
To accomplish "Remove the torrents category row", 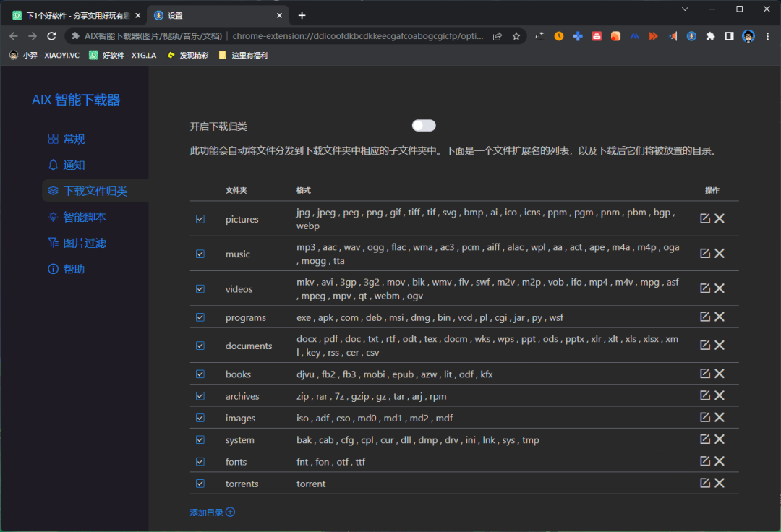I will tap(720, 483).
